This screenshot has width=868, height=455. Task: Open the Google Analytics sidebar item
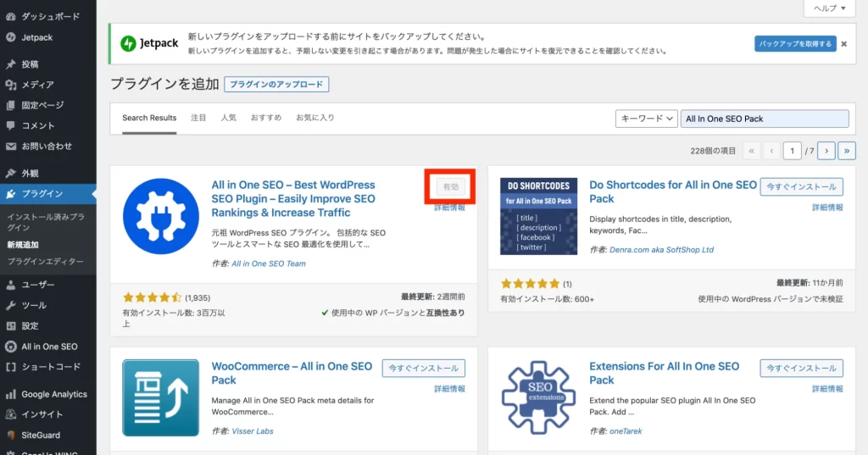pos(53,394)
